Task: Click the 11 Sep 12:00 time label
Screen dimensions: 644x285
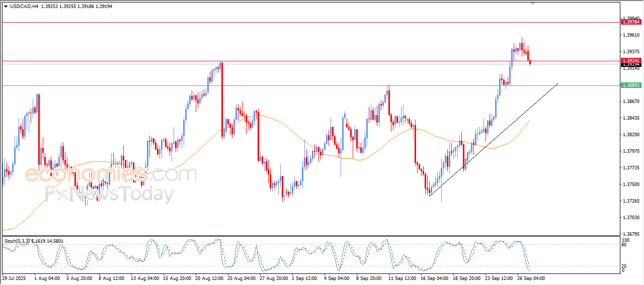Action: [403, 277]
